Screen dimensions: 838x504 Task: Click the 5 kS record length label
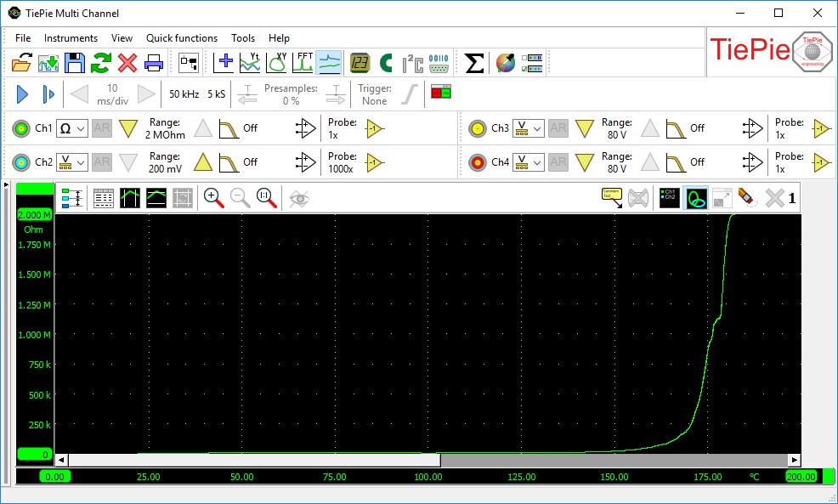216,94
